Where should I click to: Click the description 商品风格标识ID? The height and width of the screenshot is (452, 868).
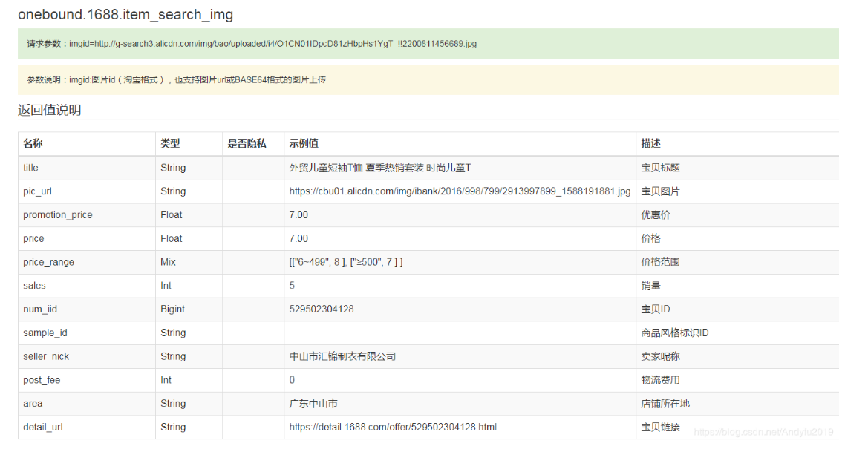coord(675,333)
